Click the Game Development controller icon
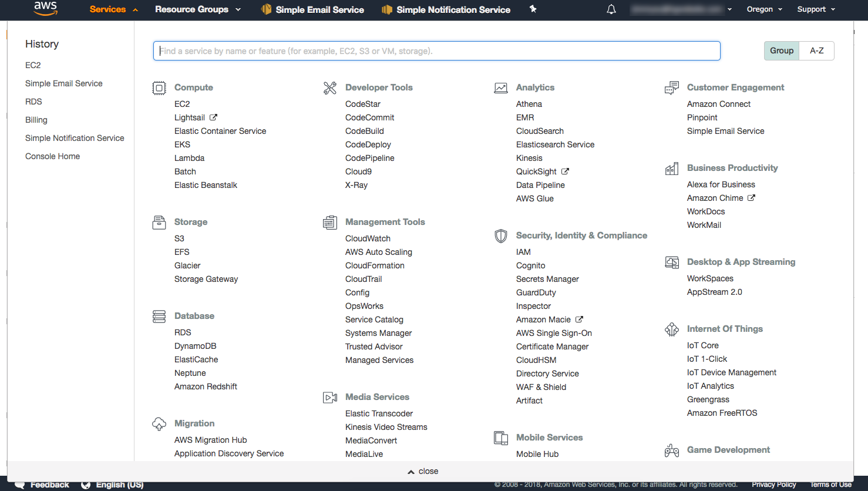Image resolution: width=868 pixels, height=491 pixels. (x=671, y=450)
